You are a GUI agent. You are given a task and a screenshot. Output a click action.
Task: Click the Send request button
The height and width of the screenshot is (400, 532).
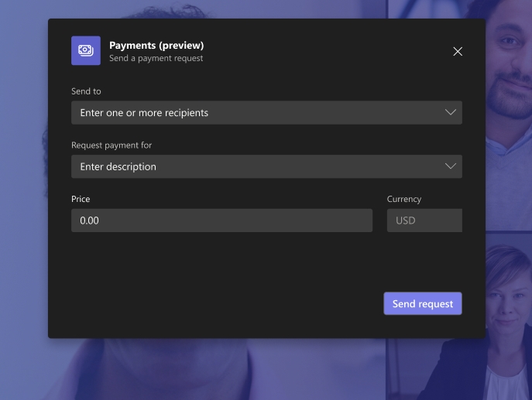tap(423, 303)
